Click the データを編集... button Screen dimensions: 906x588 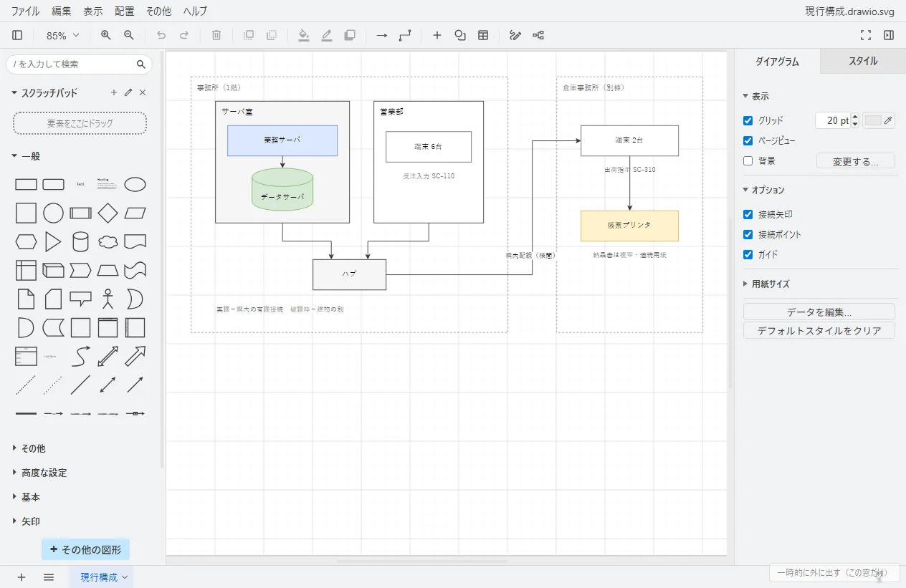[819, 312]
